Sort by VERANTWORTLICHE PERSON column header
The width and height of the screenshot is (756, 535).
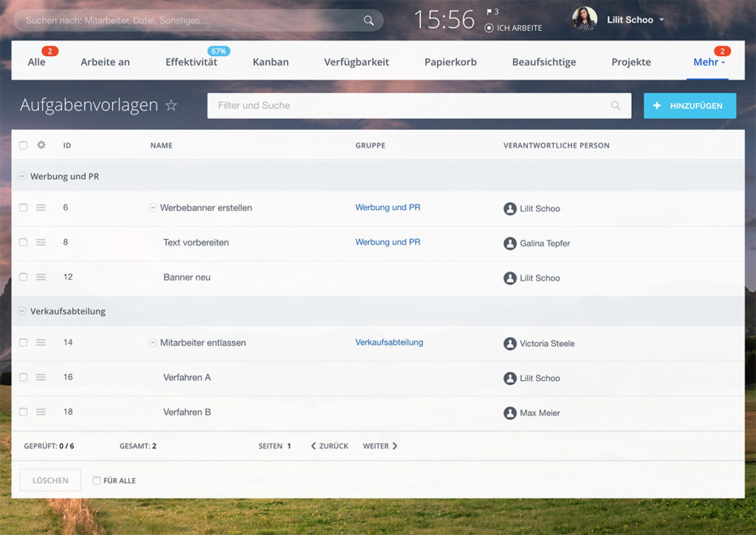click(x=557, y=145)
